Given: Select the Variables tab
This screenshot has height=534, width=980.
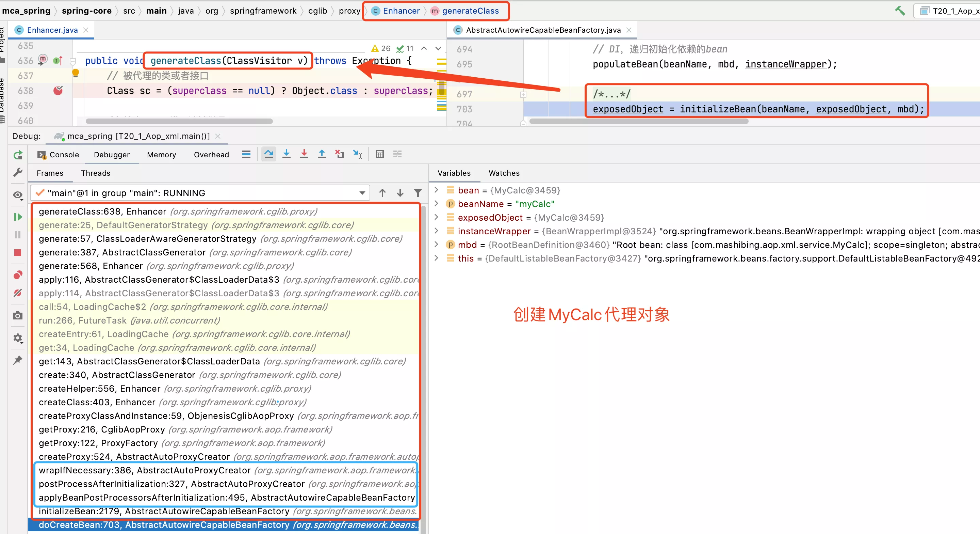Looking at the screenshot, I should 454,173.
